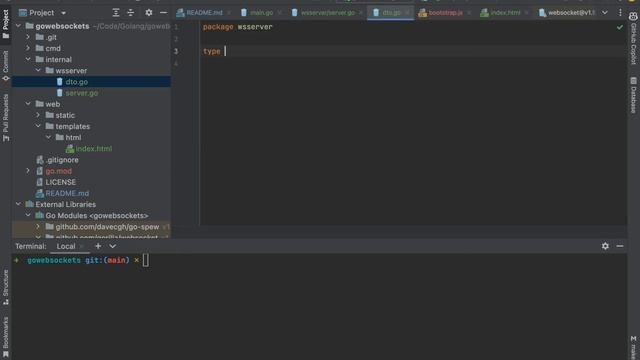Show hidden editor tabs dropdown
Image resolution: width=640 pixels, height=360 pixels.
(x=605, y=13)
